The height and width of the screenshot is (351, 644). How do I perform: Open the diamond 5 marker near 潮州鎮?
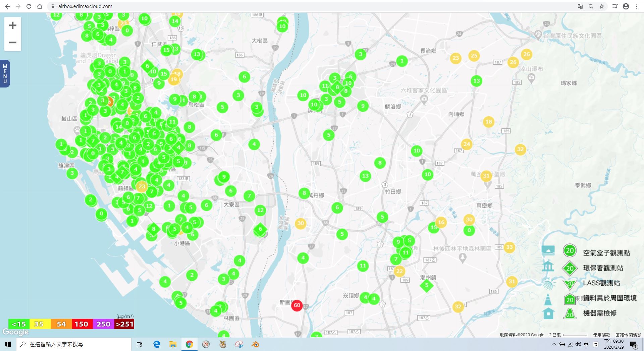coord(427,286)
